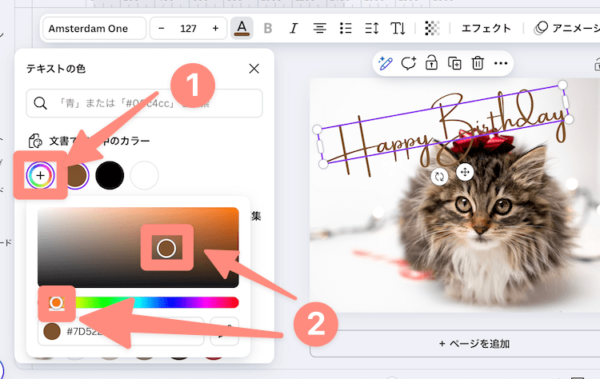Viewport: 600px width, 379px height.
Task: Select the white document color swatch
Action: [x=144, y=175]
